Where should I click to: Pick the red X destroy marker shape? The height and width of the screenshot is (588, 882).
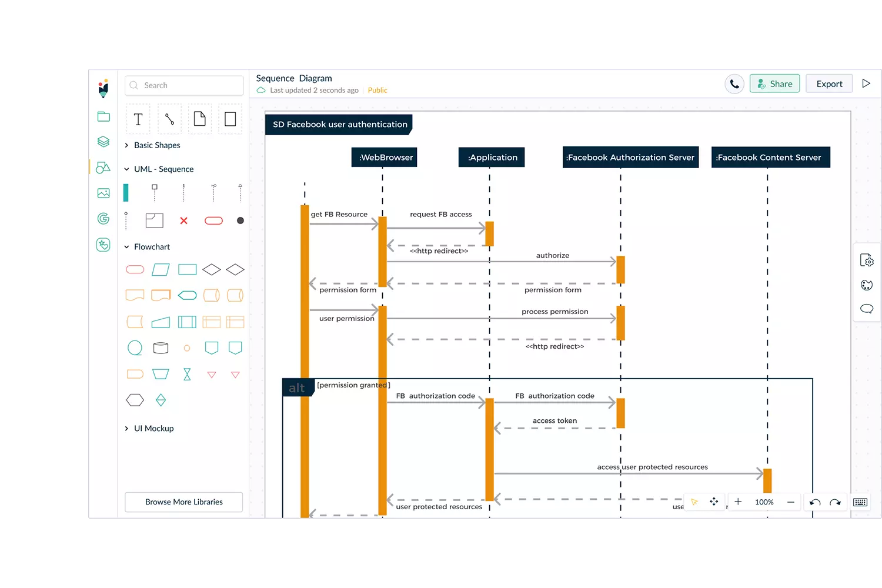[184, 220]
